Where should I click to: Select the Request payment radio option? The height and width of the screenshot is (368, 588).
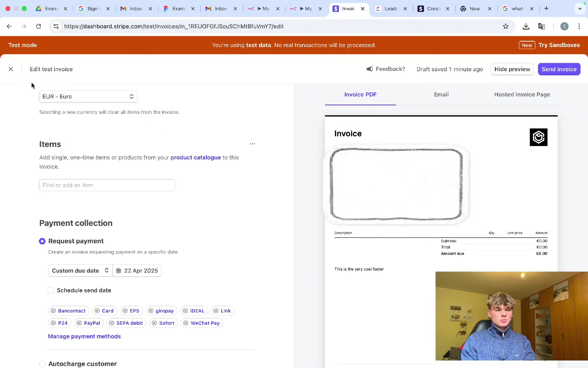[42, 241]
